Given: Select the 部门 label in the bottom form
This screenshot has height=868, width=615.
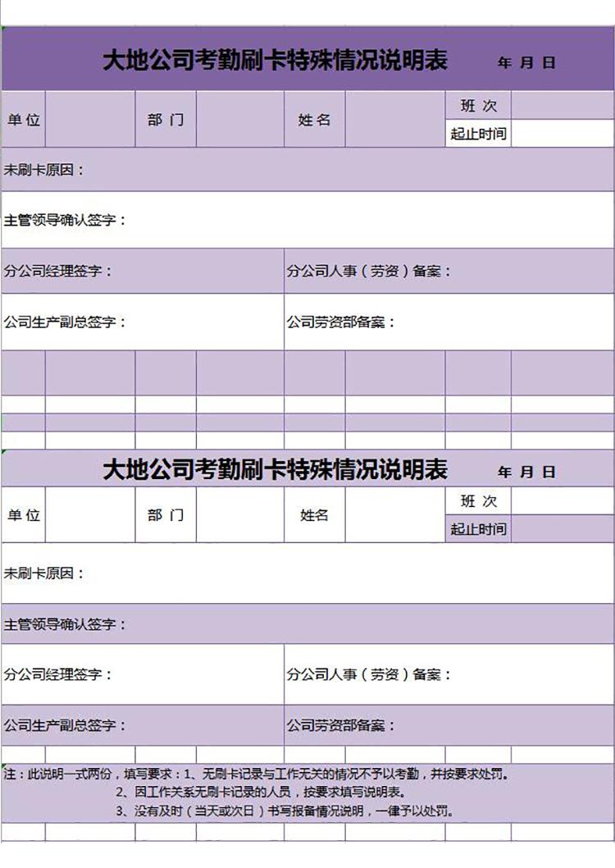Looking at the screenshot, I should click(166, 515).
